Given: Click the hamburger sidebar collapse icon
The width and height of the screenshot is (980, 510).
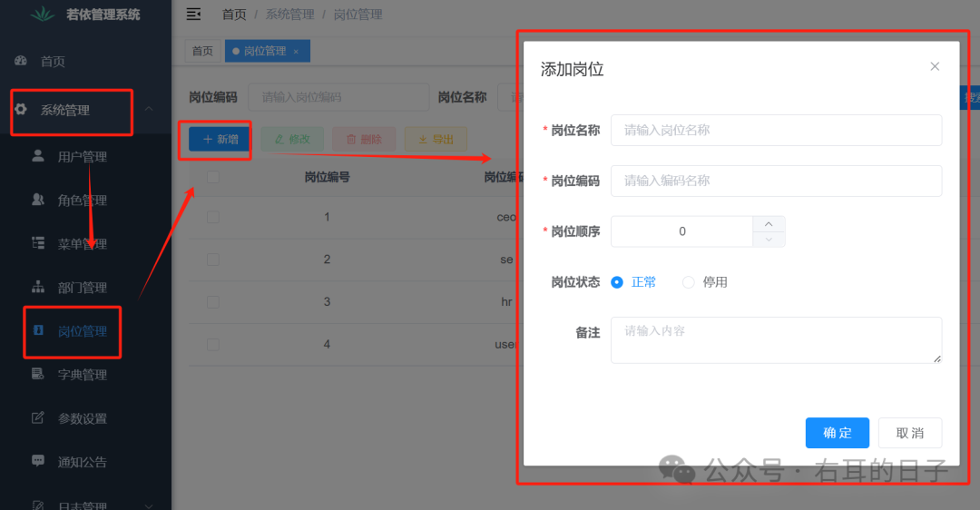Looking at the screenshot, I should tap(193, 14).
